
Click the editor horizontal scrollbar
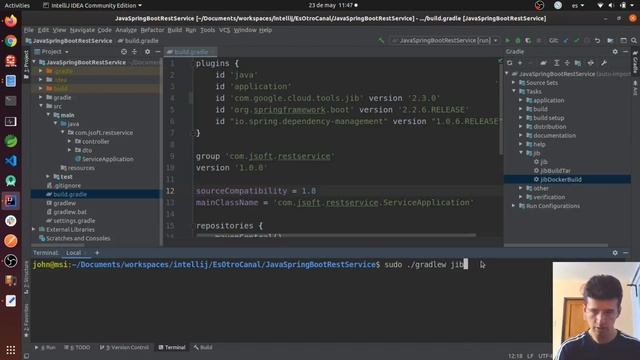336,236
